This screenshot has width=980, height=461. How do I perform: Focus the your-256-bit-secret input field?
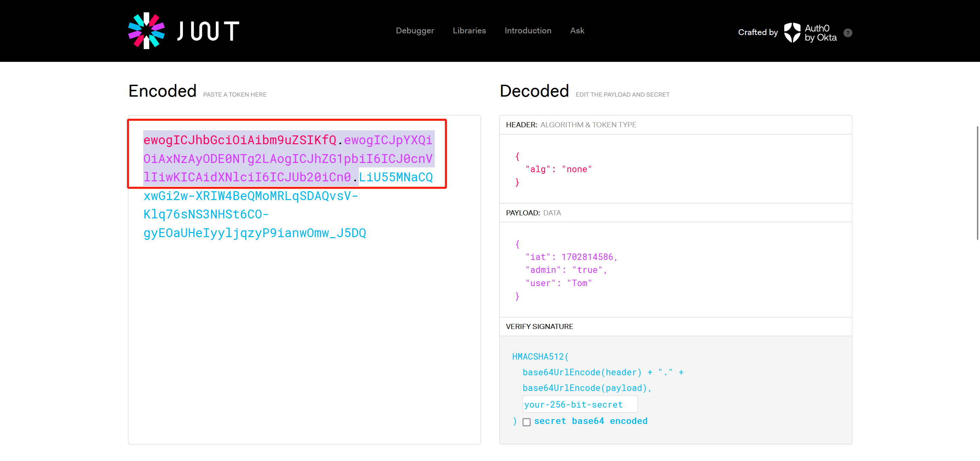[x=579, y=404]
